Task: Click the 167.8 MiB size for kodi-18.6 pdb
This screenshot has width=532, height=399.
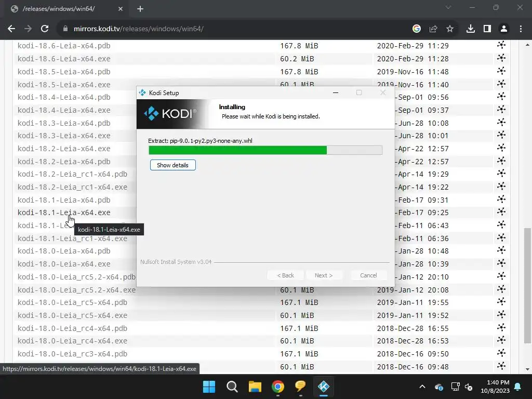Action: pyautogui.click(x=299, y=46)
